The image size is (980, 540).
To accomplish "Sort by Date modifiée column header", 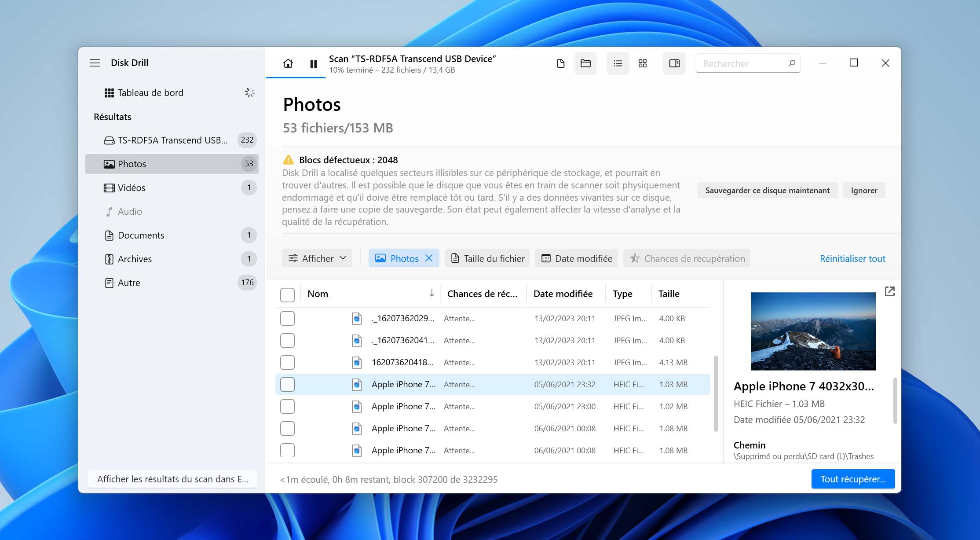I will coord(563,294).
